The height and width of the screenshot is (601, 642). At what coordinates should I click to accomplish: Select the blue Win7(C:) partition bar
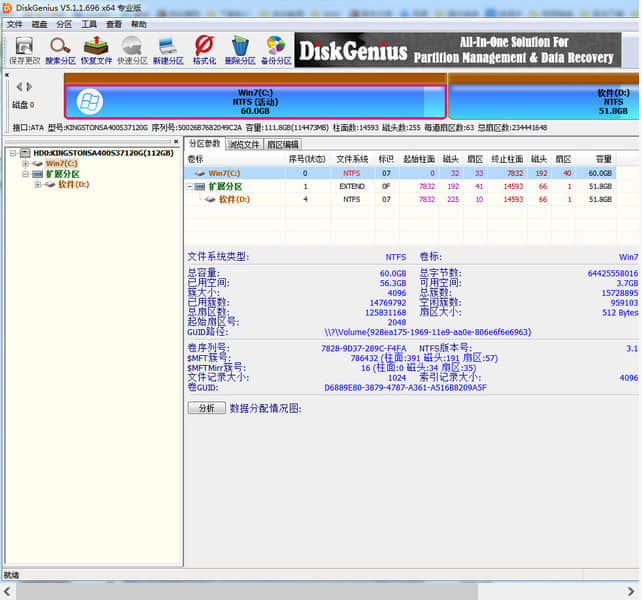[255, 101]
